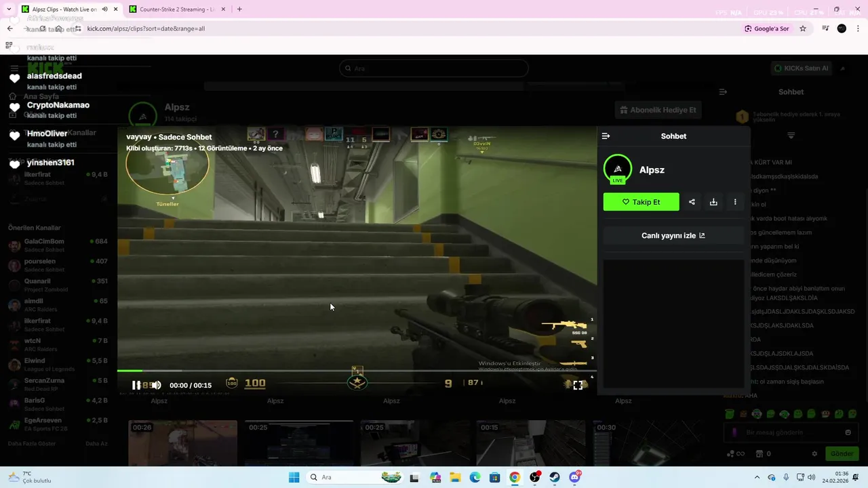Pause the clip playback

(136, 385)
